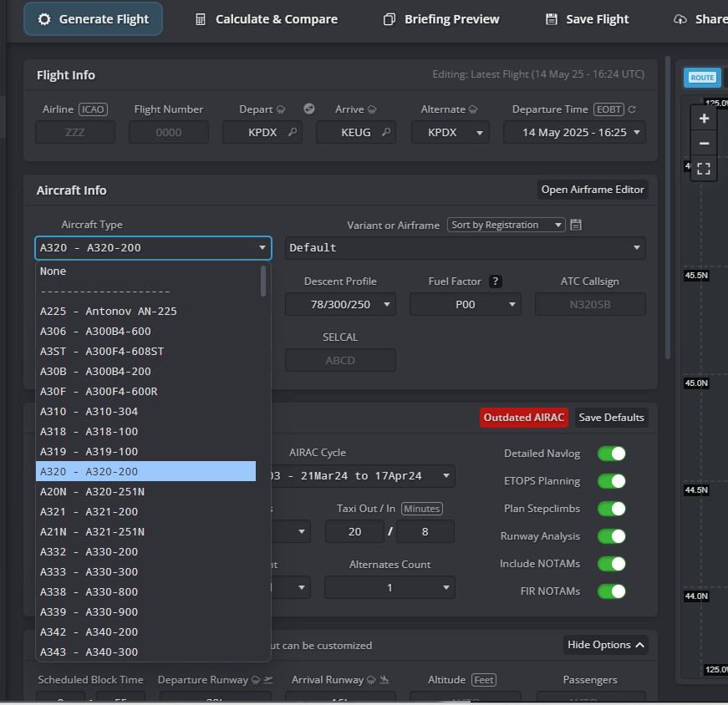Click the weather icon beside Departure Runway

click(x=256, y=680)
